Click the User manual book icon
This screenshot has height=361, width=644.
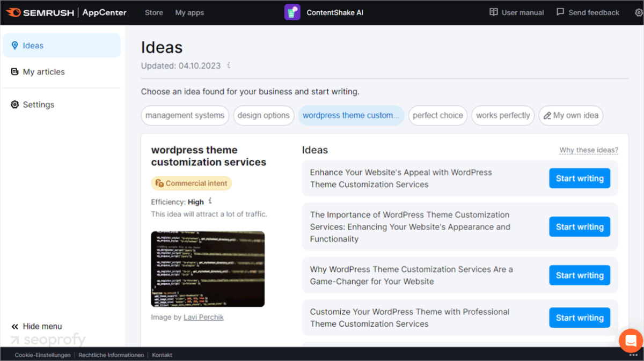click(x=494, y=12)
